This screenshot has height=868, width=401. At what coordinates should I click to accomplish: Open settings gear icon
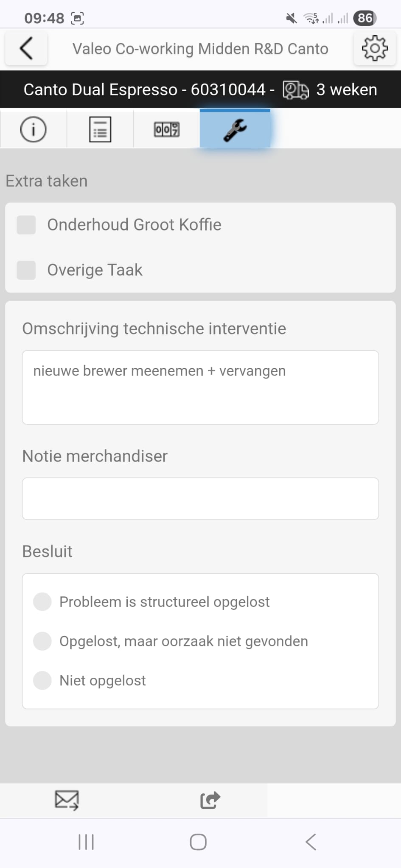tap(374, 49)
